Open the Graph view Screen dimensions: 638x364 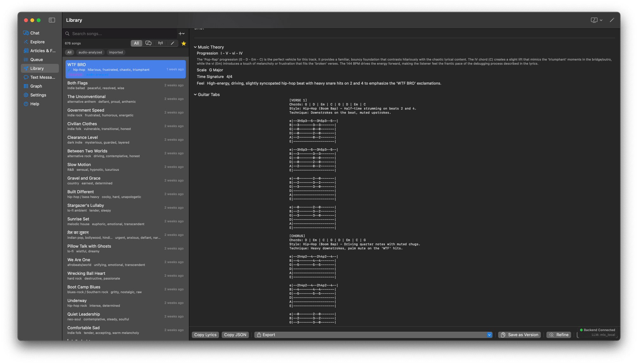coord(40,86)
